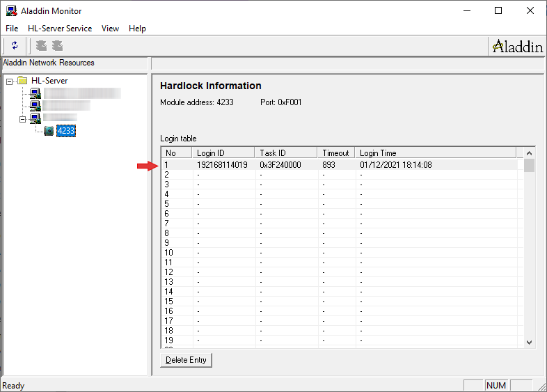Open the View menu
Viewport: 547px width, 392px height.
tap(110, 29)
